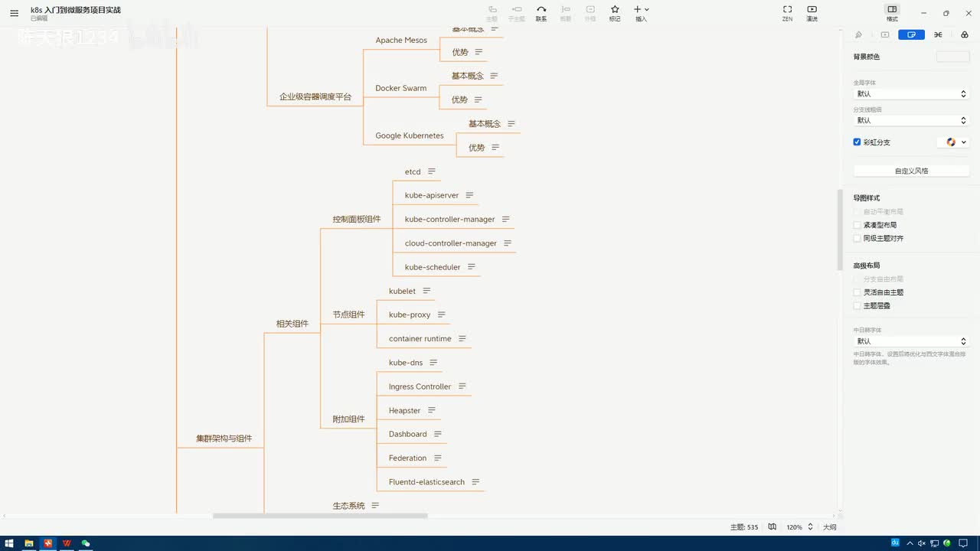Open note icon beside cloud-controller-manager
This screenshot has width=980, height=551.
[508, 243]
